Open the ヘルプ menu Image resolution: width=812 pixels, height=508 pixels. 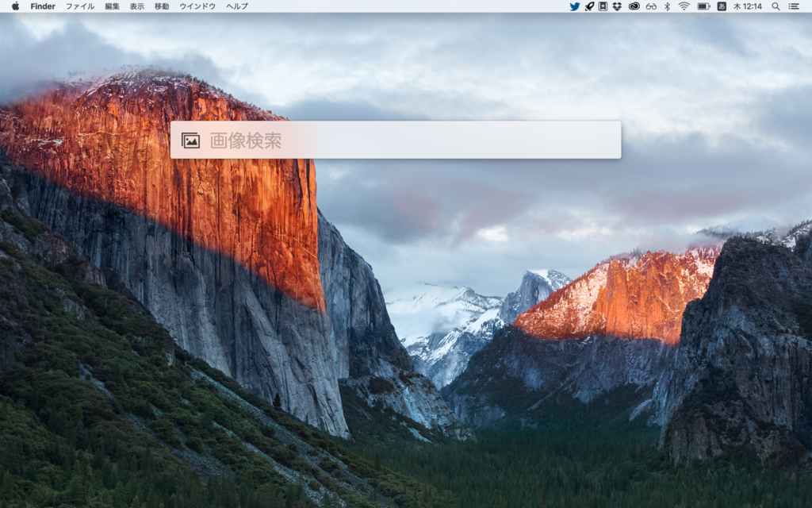tap(236, 6)
